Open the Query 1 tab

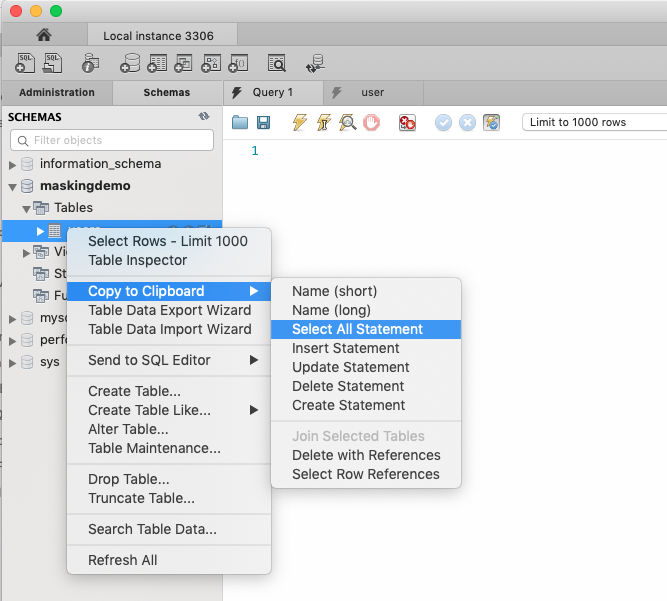pos(273,92)
